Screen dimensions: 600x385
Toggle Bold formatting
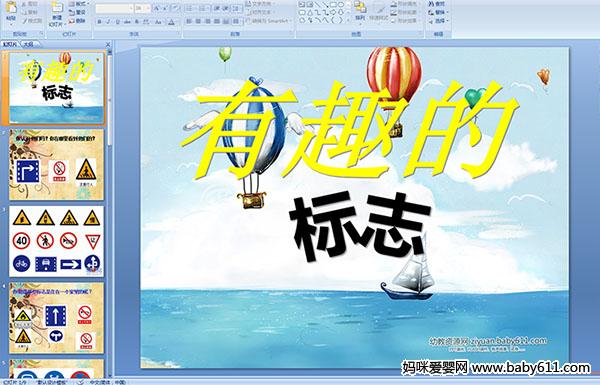99,22
